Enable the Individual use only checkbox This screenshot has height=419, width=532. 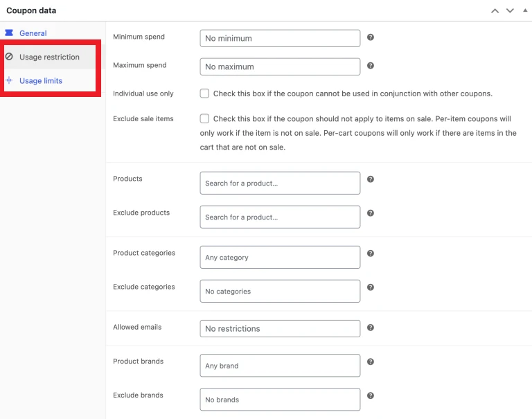click(204, 93)
